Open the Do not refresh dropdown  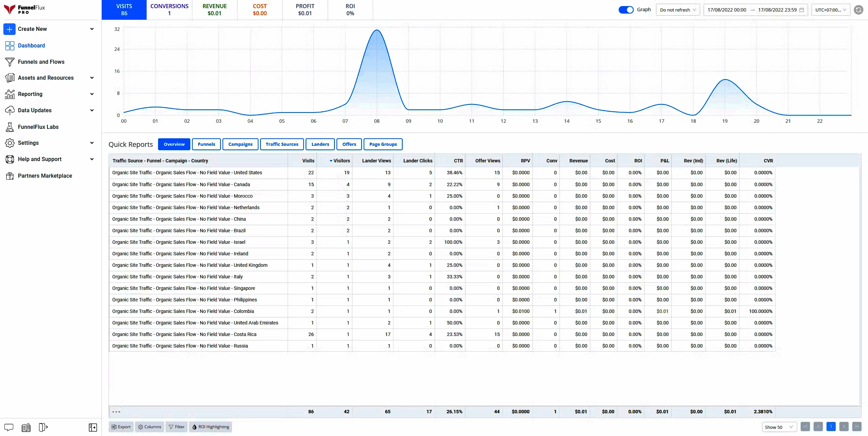click(x=678, y=10)
